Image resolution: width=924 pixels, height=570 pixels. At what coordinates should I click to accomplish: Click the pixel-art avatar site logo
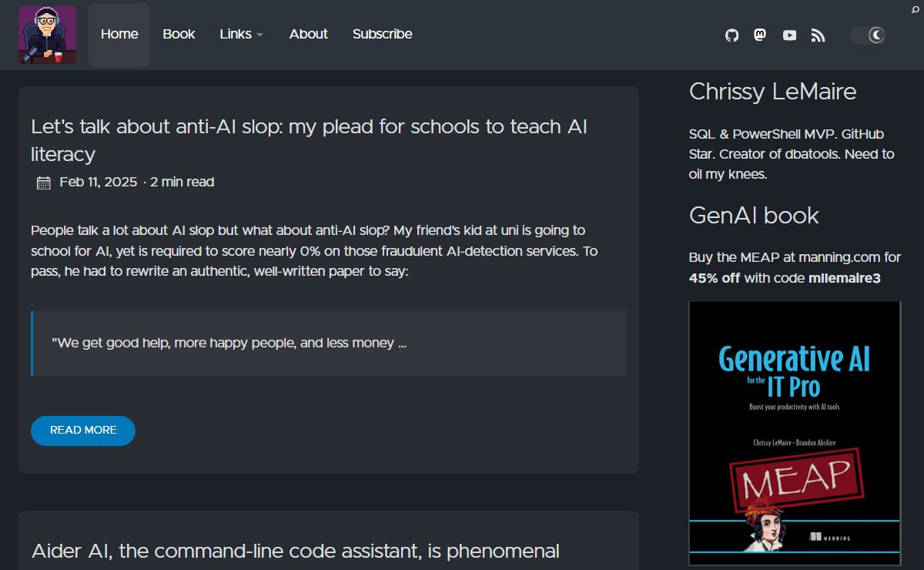pos(47,35)
